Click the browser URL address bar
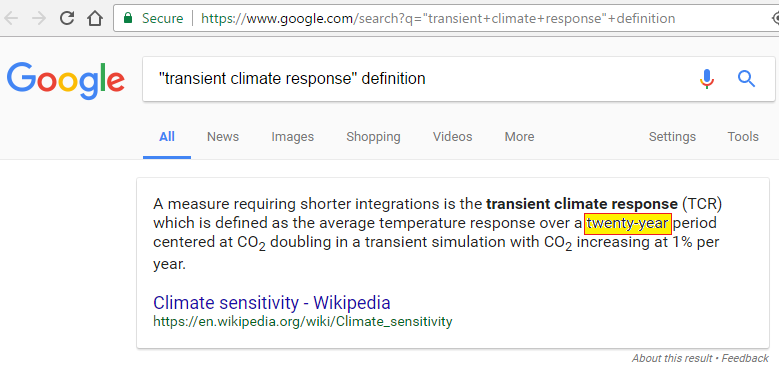The image size is (779, 371). click(x=442, y=19)
